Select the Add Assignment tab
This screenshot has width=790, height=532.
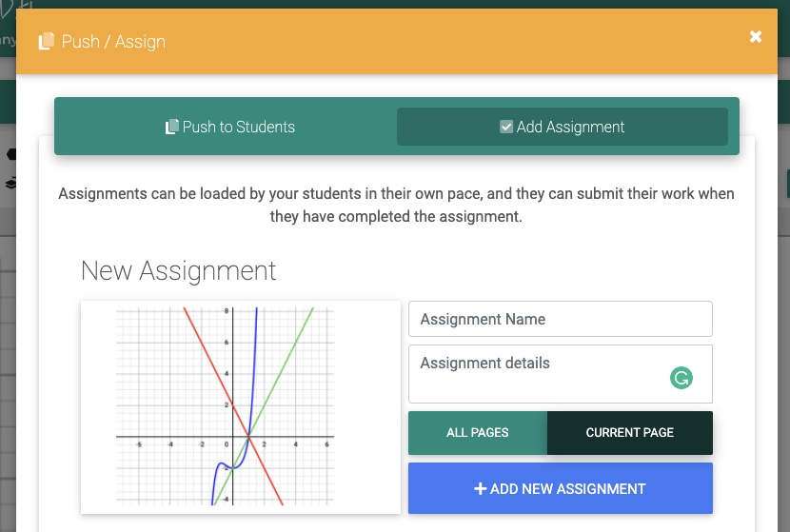pyautogui.click(x=563, y=127)
